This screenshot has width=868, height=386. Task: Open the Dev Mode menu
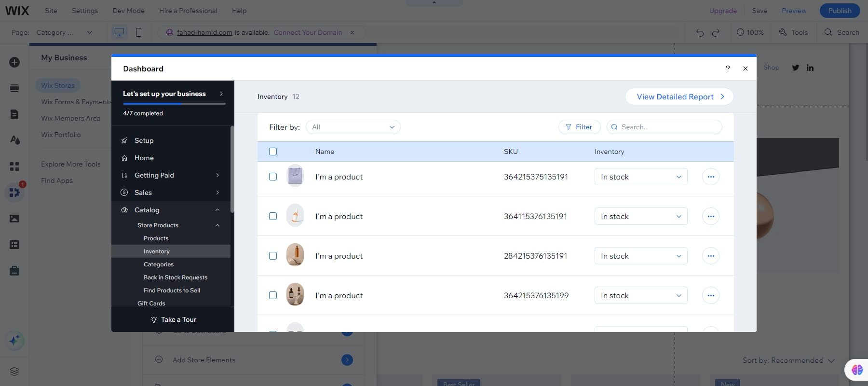tap(128, 11)
